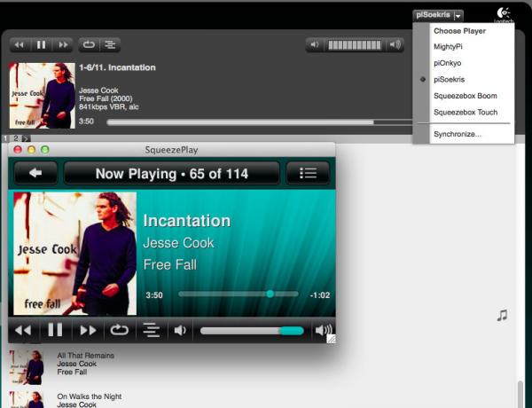
Task: Toggle repeat in SqueezePlay bottom bar
Action: [119, 330]
